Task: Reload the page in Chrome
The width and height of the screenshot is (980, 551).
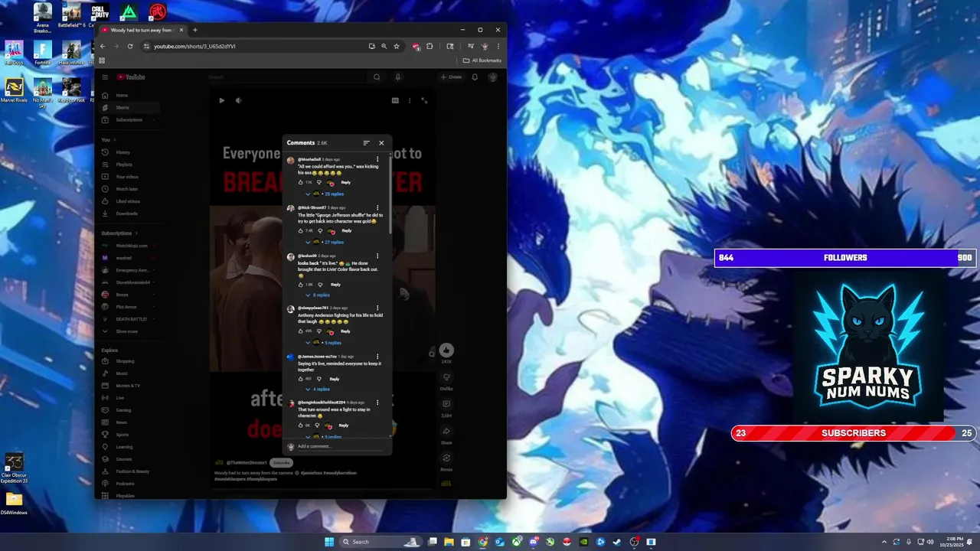Action: 130,47
